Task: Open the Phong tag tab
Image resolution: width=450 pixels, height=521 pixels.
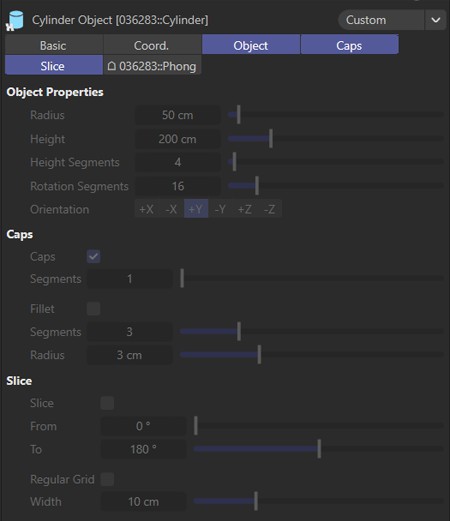Action: [x=152, y=66]
